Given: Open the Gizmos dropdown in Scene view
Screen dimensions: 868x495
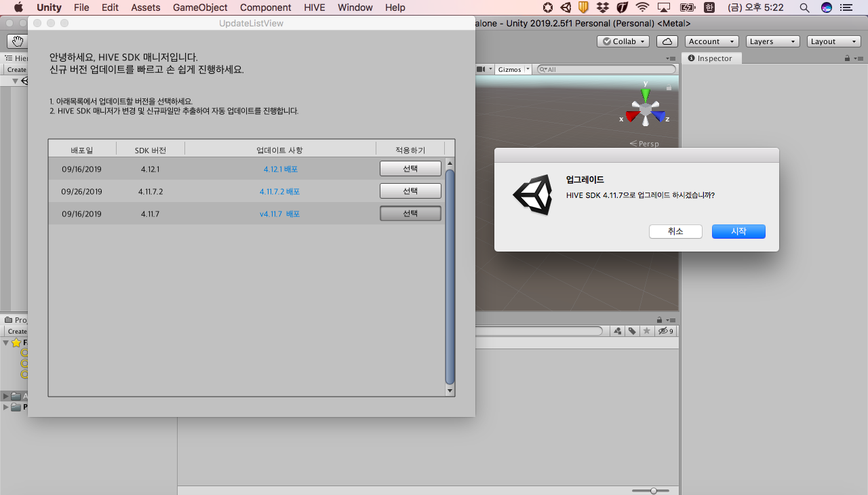Looking at the screenshot, I should 528,69.
